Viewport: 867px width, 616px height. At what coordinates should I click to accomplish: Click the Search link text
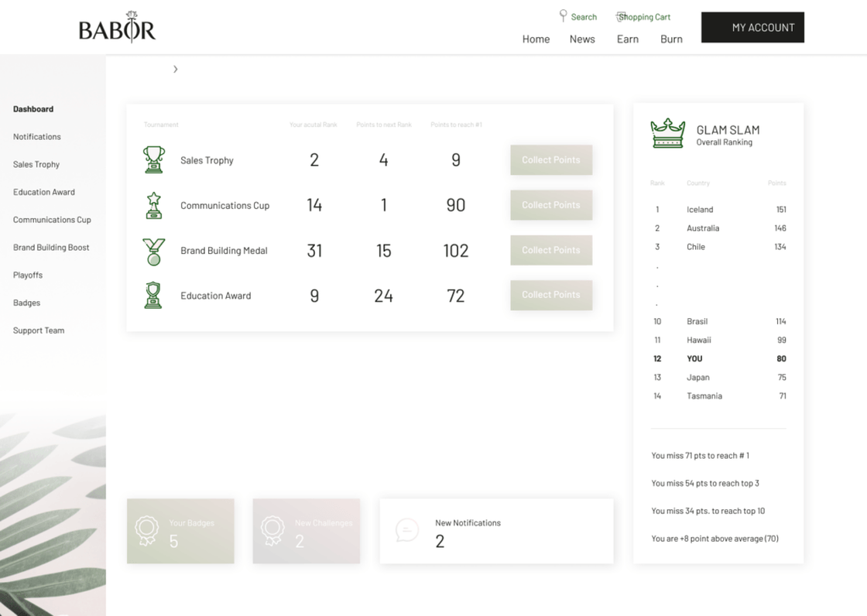584,17
